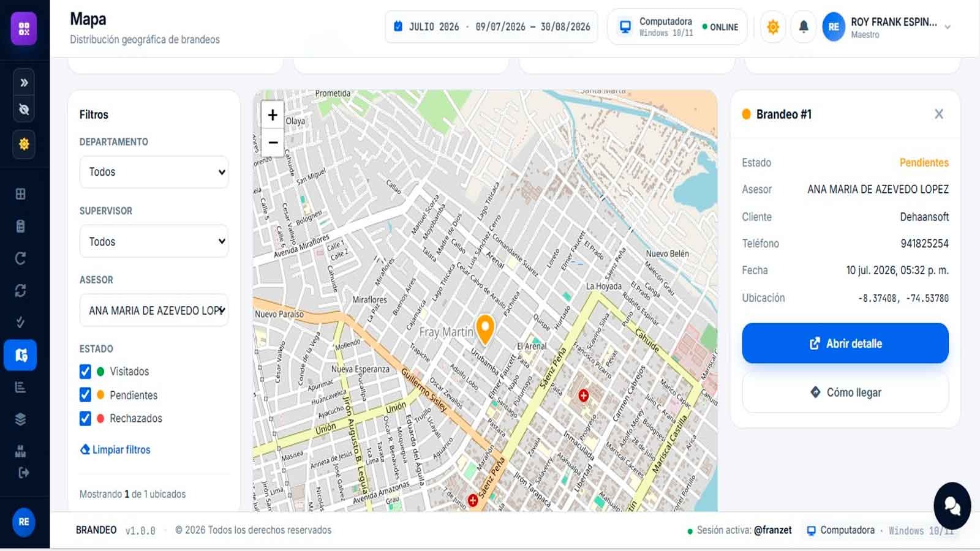Image resolution: width=980 pixels, height=551 pixels.
Task: Close the Brandeo #1 panel
Action: (x=939, y=114)
